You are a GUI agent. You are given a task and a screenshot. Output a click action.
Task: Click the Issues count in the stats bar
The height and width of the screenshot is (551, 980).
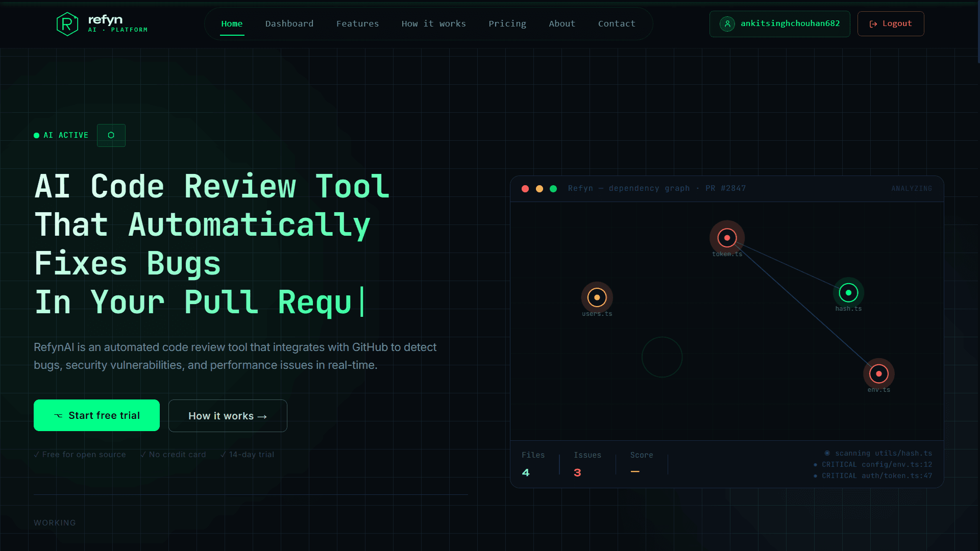pos(577,473)
